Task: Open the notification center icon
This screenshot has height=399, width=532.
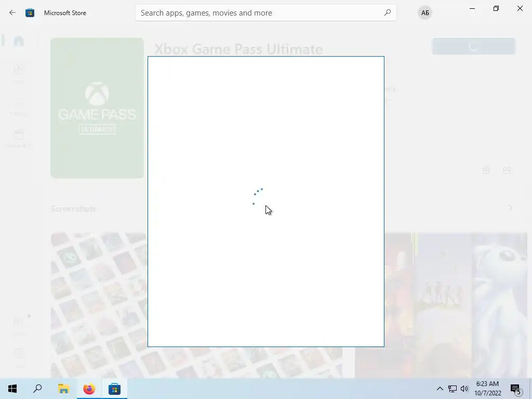Action: pos(516,389)
